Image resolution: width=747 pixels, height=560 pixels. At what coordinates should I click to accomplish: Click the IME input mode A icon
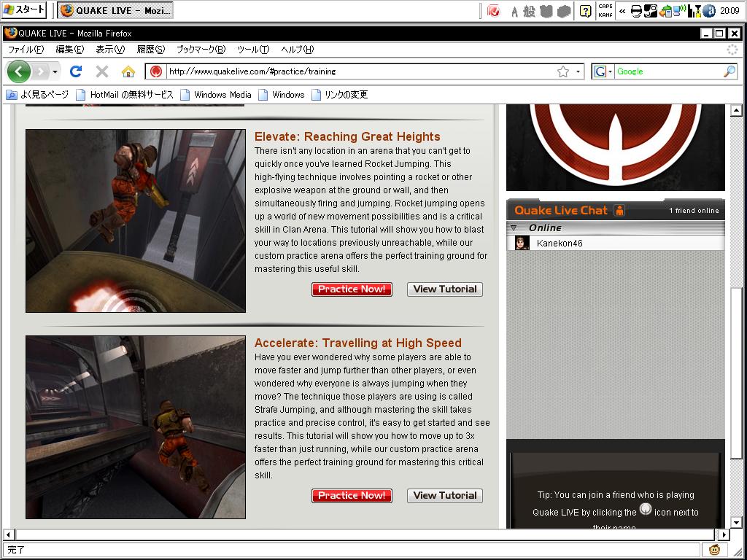(x=514, y=12)
